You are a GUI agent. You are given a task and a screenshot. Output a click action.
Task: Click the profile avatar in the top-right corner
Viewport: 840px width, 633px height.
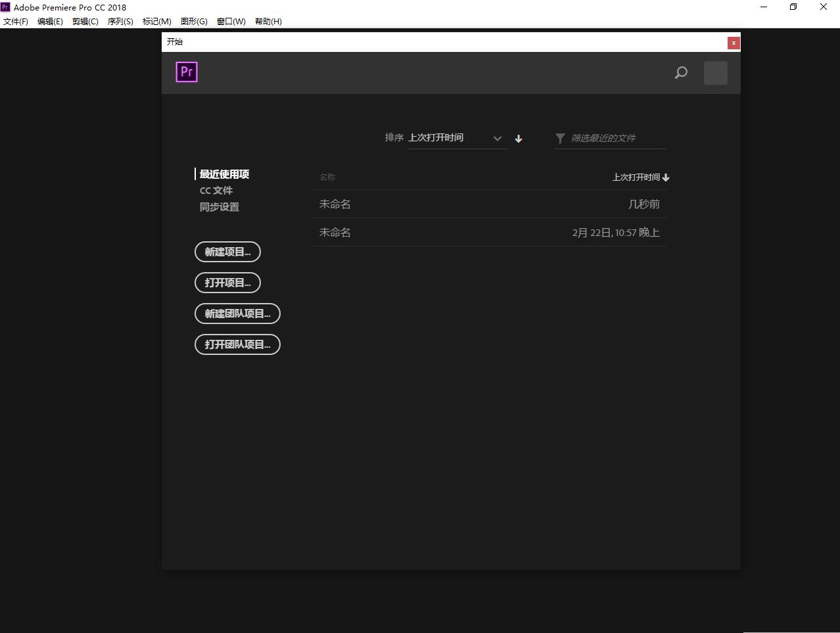pos(715,73)
